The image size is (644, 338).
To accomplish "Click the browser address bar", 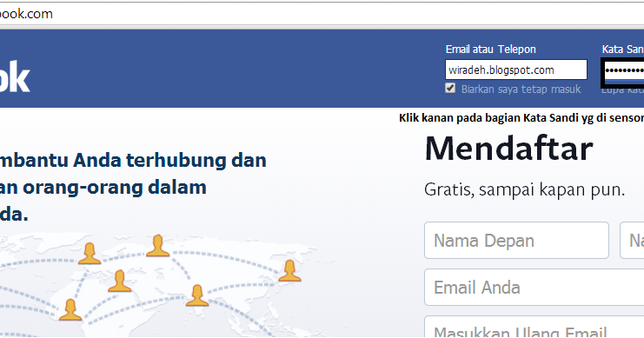I will tap(322, 14).
